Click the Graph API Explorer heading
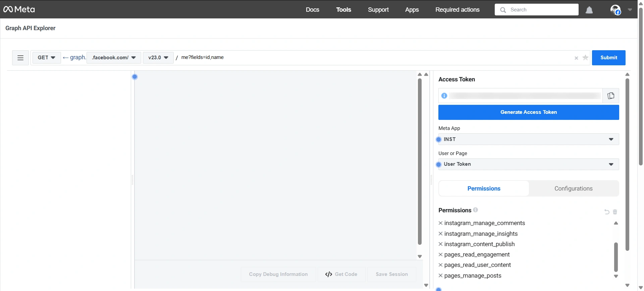This screenshot has width=644, height=291. coord(31,28)
